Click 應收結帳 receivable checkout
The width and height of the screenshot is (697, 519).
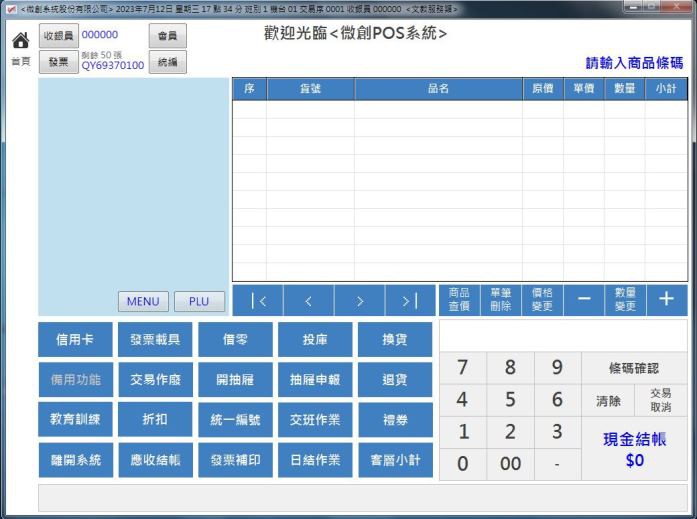click(x=155, y=460)
